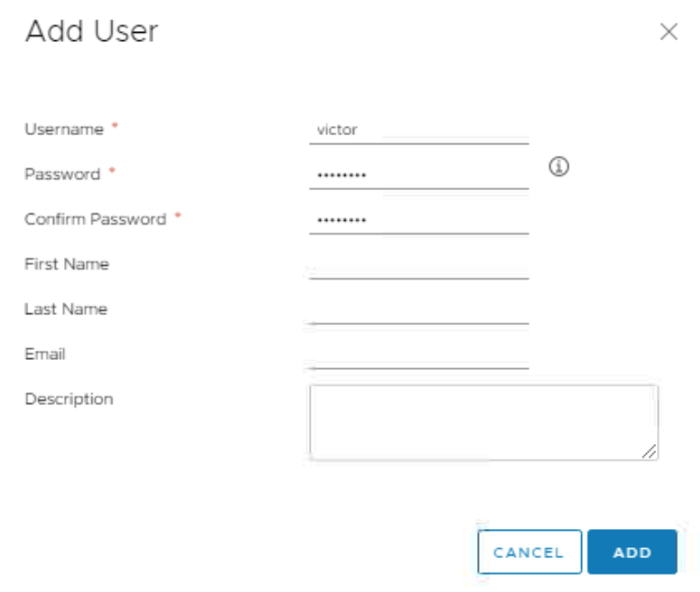
Task: Click the Username field containing victor
Action: point(419,131)
